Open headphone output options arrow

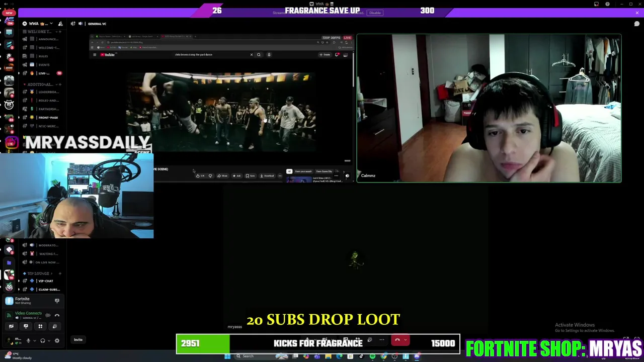(49, 340)
